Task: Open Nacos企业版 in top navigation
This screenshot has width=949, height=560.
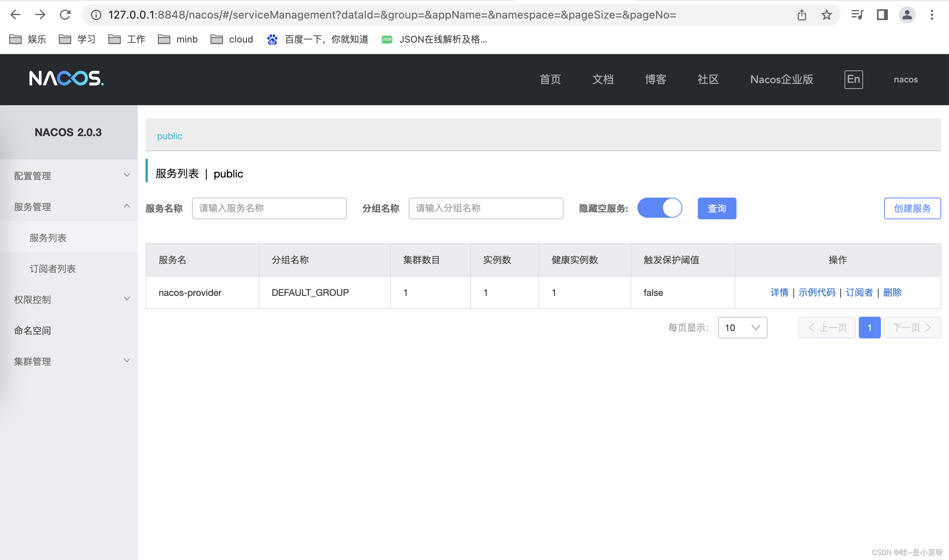Action: coord(782,79)
